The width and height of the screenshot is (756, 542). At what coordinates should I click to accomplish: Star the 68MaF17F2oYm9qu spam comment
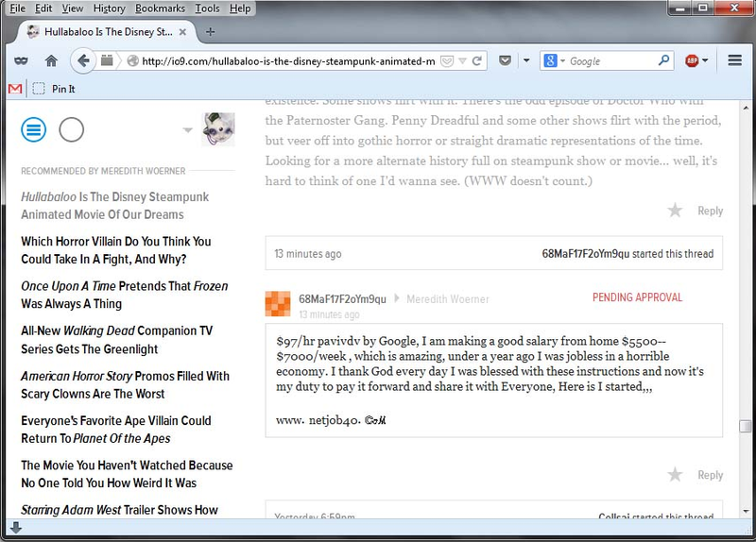coord(675,475)
